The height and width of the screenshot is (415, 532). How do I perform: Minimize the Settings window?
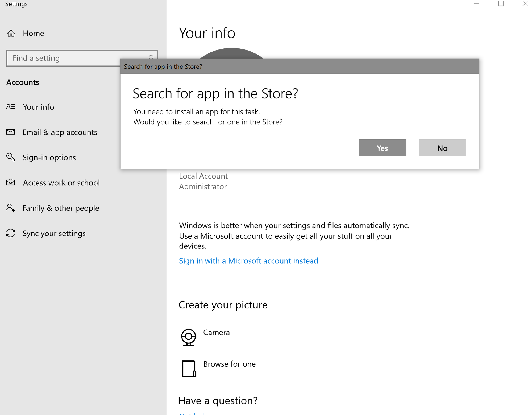pos(476,4)
